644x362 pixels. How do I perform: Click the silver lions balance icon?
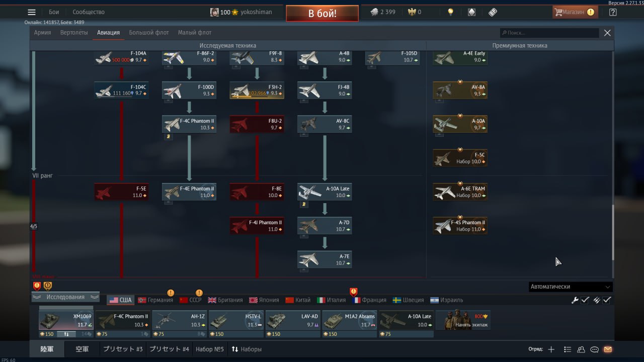(x=374, y=12)
